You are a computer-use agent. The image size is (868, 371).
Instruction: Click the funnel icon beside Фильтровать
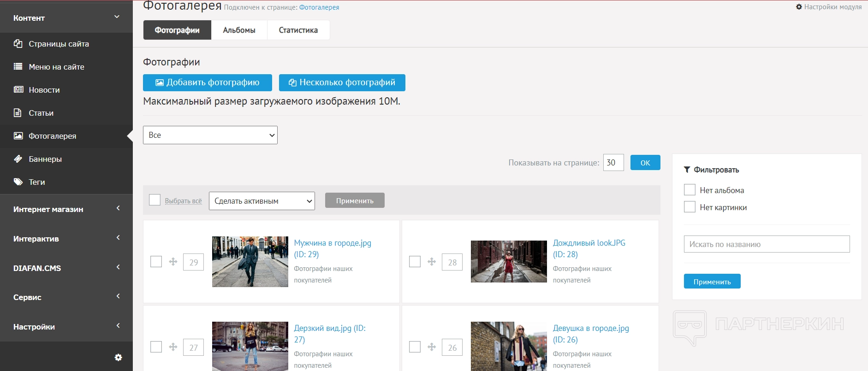point(687,170)
